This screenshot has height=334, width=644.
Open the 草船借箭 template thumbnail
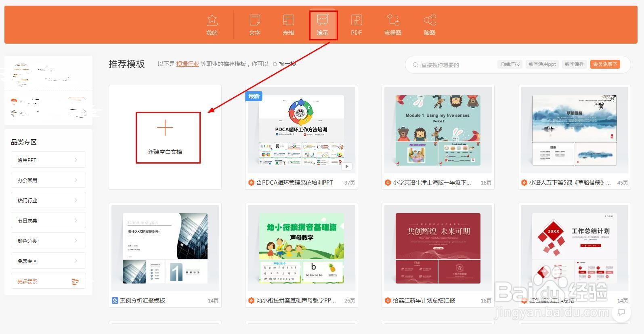pyautogui.click(x=575, y=130)
